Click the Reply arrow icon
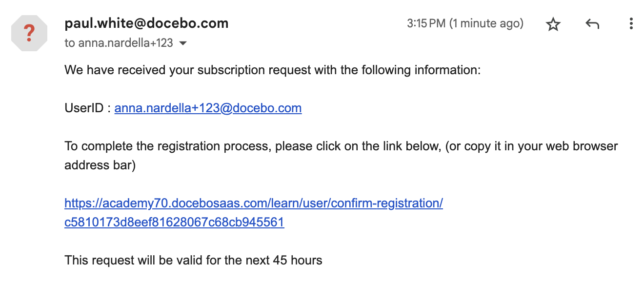The image size is (644, 284). tap(592, 24)
